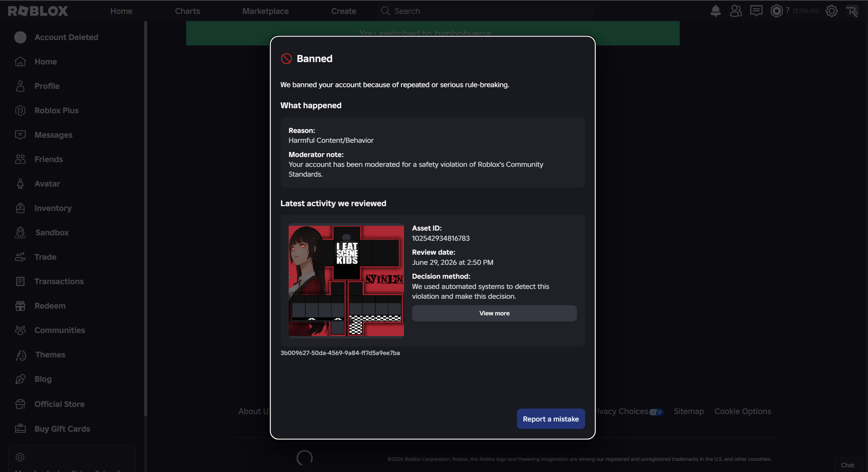Click the Moderator note label
Viewport: 868px width, 472px height.
click(x=316, y=155)
